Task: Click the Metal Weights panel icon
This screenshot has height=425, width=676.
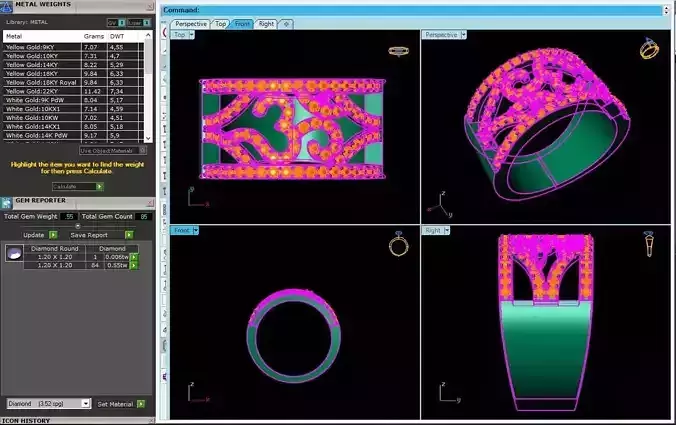Action: pos(6,6)
